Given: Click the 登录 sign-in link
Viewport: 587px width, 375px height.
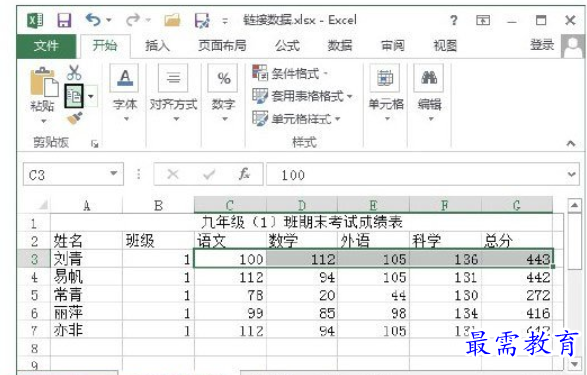Looking at the screenshot, I should [542, 45].
